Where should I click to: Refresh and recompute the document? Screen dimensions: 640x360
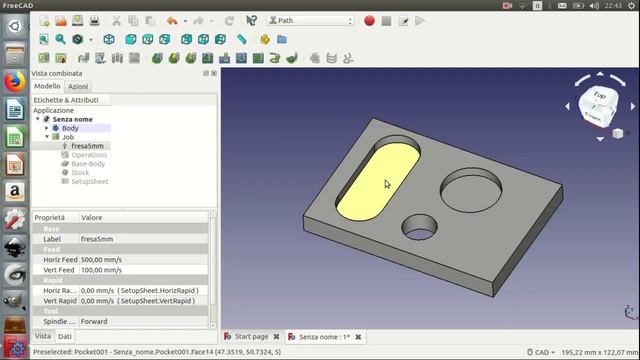pos(229,20)
